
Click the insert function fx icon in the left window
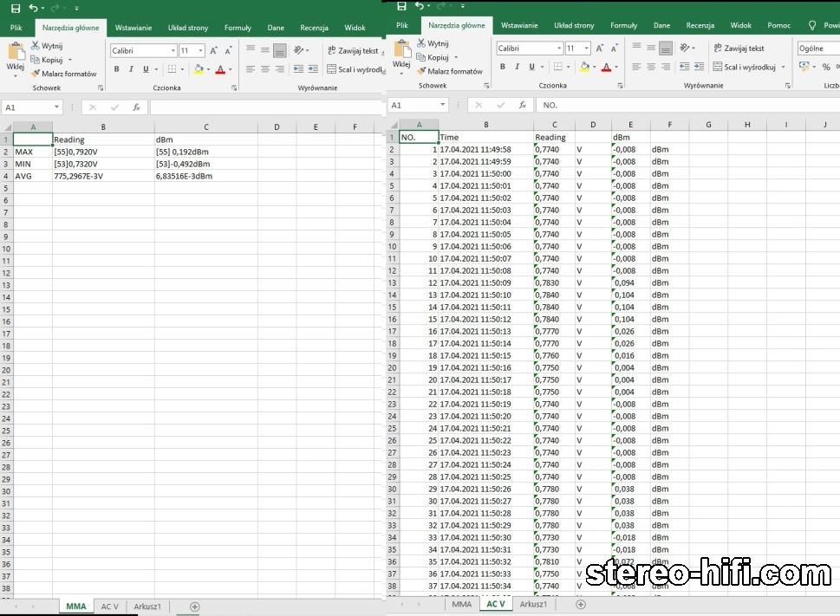click(x=136, y=107)
